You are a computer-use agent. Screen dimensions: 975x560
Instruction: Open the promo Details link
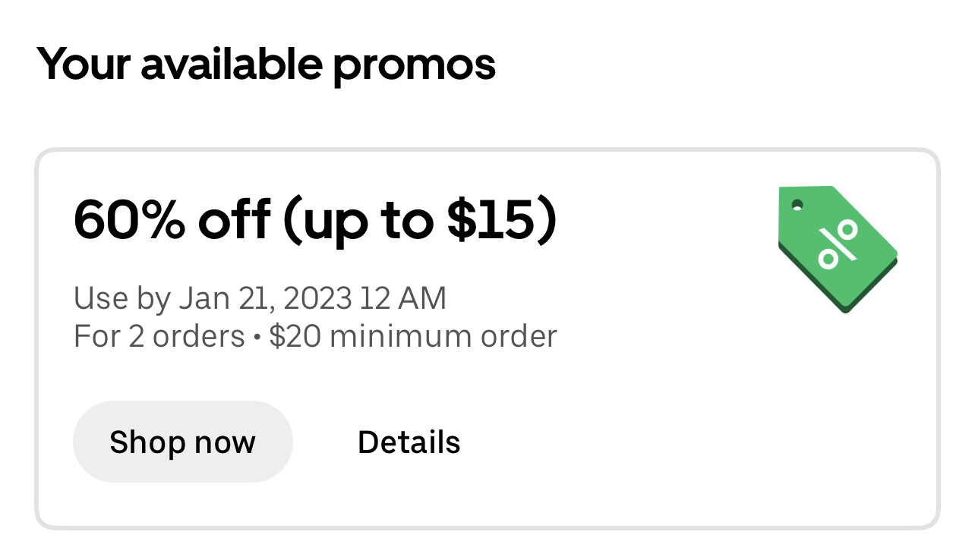tap(409, 442)
